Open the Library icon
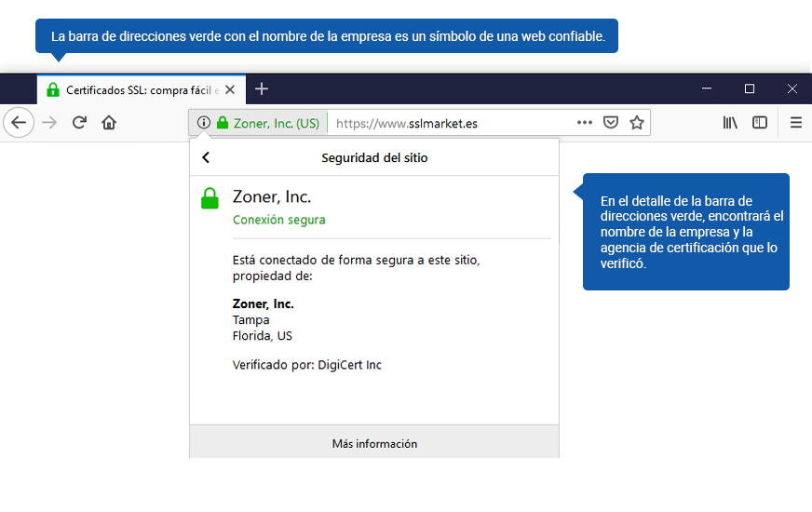Screen dimensions: 812x512 pyautogui.click(x=730, y=123)
